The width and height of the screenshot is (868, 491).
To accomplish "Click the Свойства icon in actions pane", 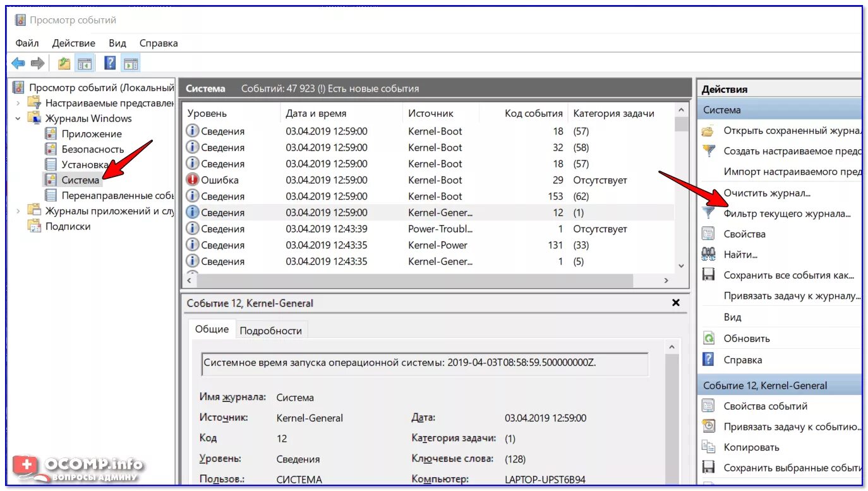I will [709, 234].
